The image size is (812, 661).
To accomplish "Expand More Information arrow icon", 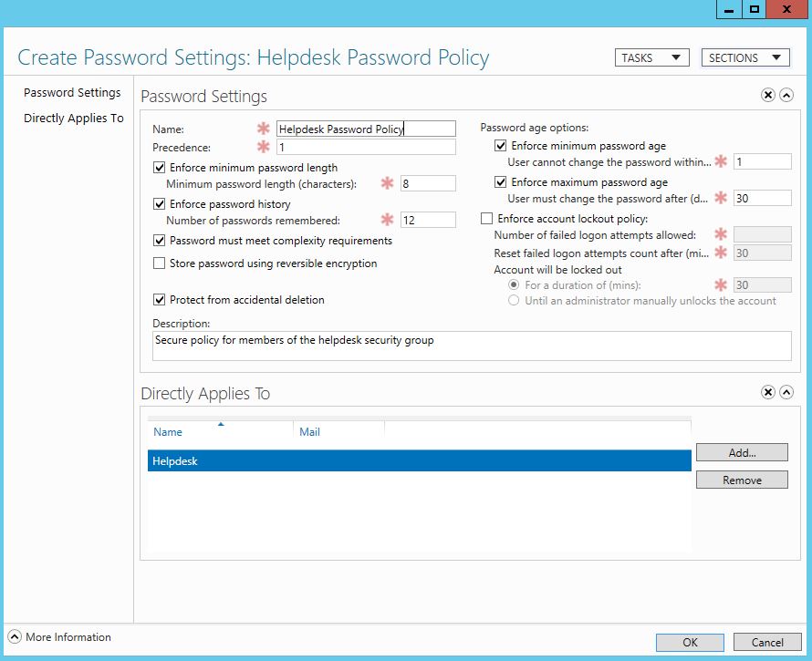I will pyautogui.click(x=15, y=637).
